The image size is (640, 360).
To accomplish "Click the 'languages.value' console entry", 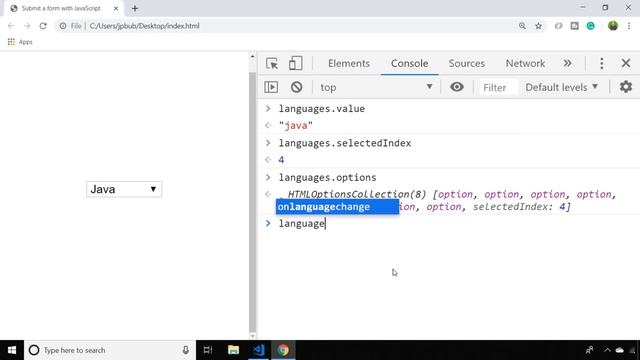I will point(322,109).
